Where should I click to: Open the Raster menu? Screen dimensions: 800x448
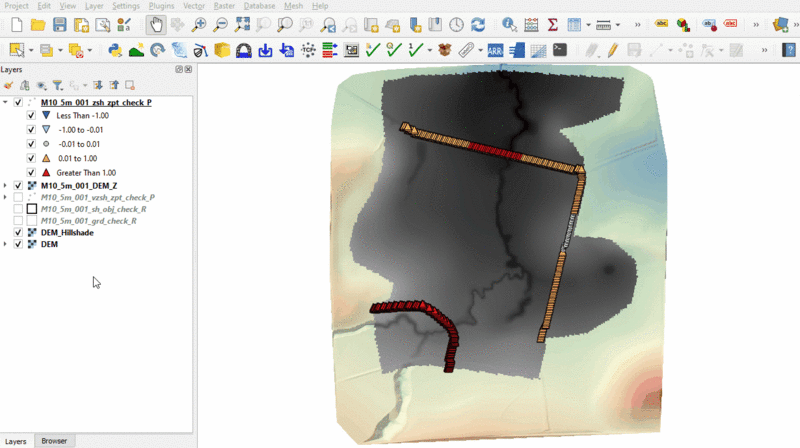pyautogui.click(x=224, y=6)
